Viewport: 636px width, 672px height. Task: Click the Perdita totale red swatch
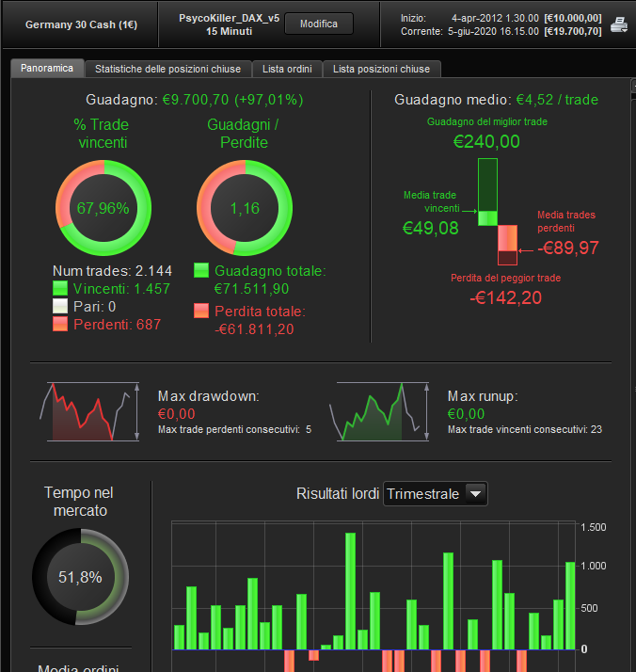[201, 311]
